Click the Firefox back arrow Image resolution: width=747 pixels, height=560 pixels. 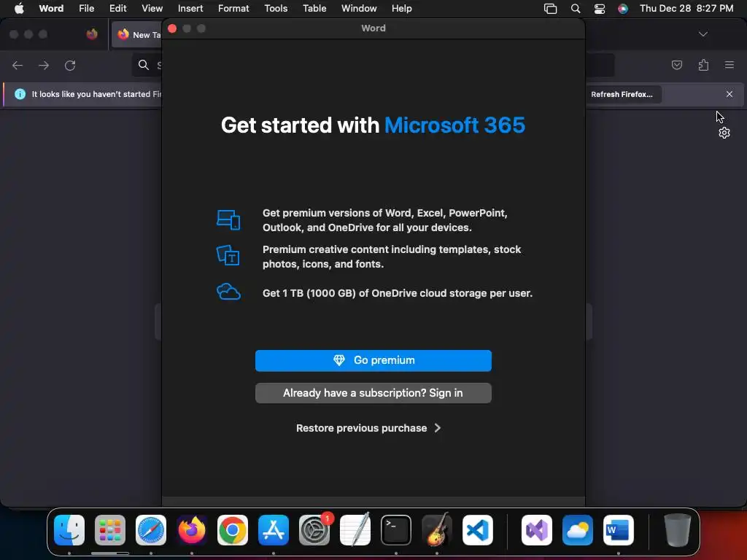coord(18,65)
